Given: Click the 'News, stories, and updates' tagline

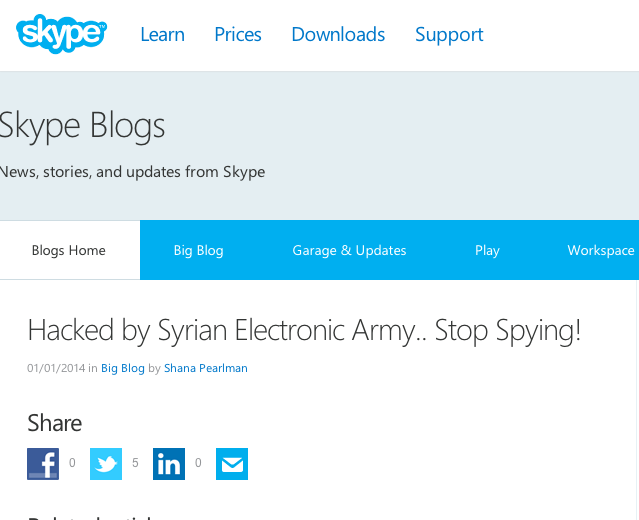Looking at the screenshot, I should coord(132,172).
